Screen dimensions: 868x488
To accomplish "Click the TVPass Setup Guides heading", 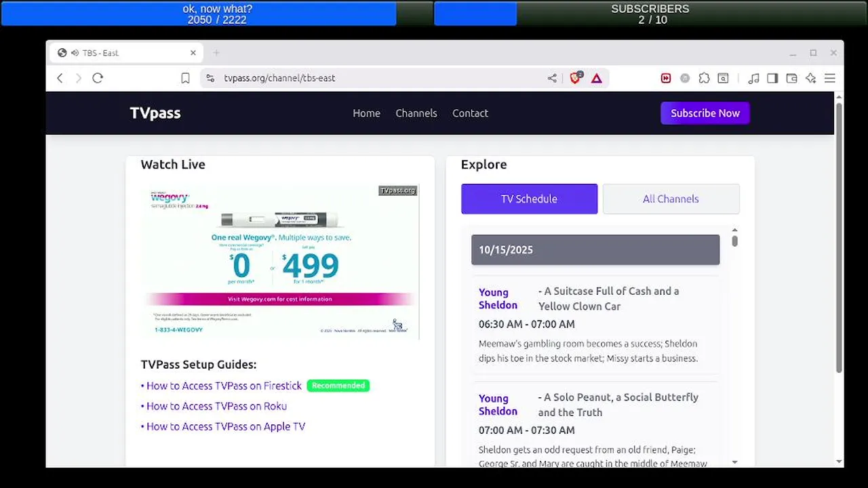I will (x=199, y=365).
